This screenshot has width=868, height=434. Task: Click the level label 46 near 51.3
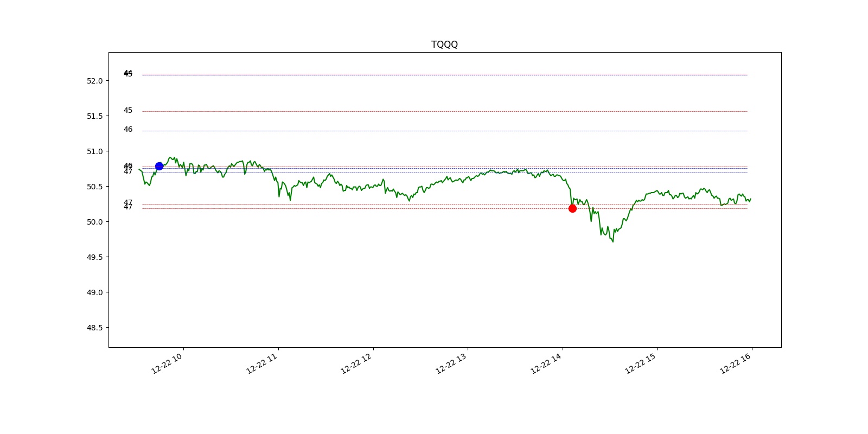tap(128, 129)
